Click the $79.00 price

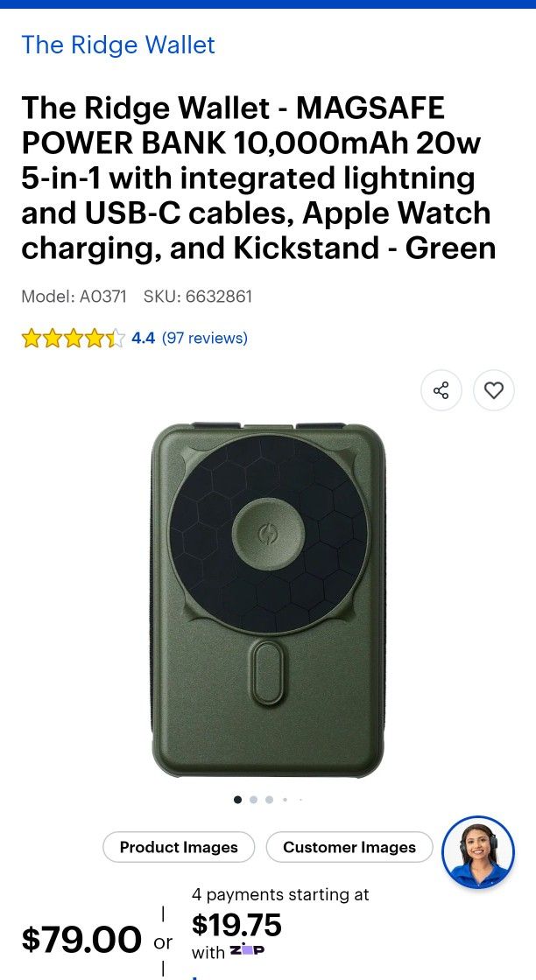[82, 940]
